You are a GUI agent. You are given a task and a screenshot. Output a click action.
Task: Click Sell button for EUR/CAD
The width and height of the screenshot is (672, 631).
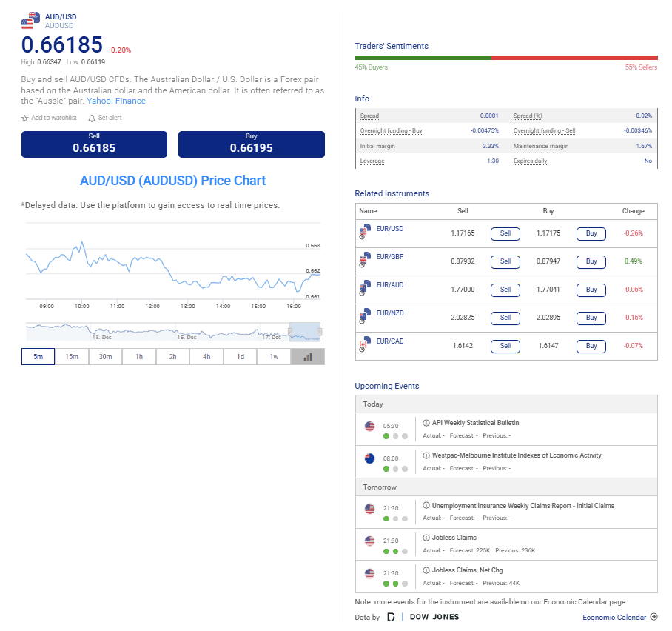coord(505,346)
